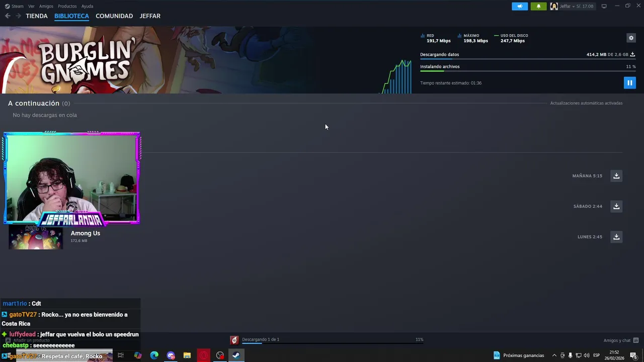This screenshot has width=644, height=362.
Task: Expand hidden system tray icons
Action: click(x=554, y=355)
